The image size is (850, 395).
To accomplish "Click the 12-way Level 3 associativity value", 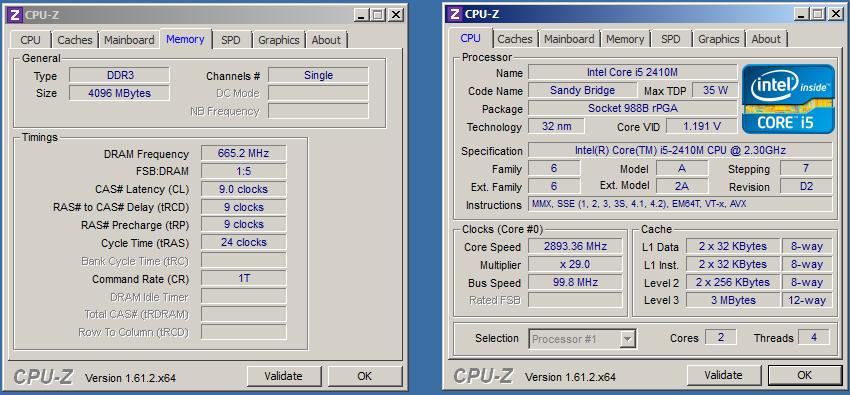I will coord(807,300).
